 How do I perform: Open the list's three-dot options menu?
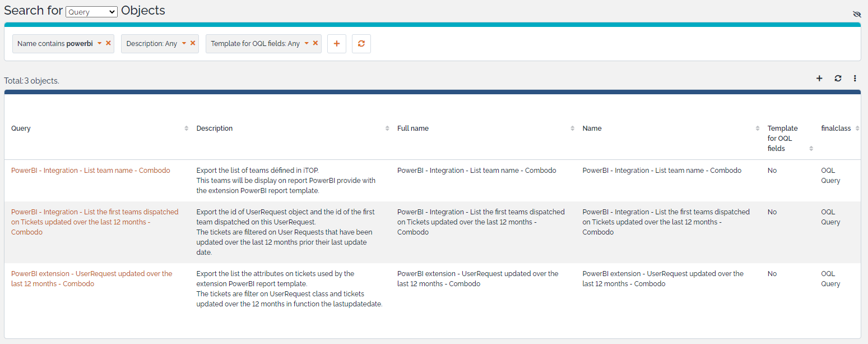[855, 79]
